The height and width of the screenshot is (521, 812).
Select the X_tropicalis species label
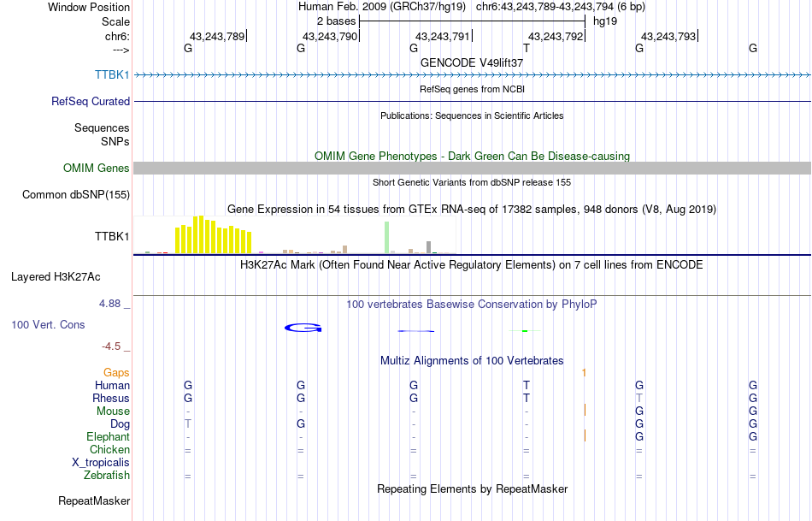(x=101, y=463)
